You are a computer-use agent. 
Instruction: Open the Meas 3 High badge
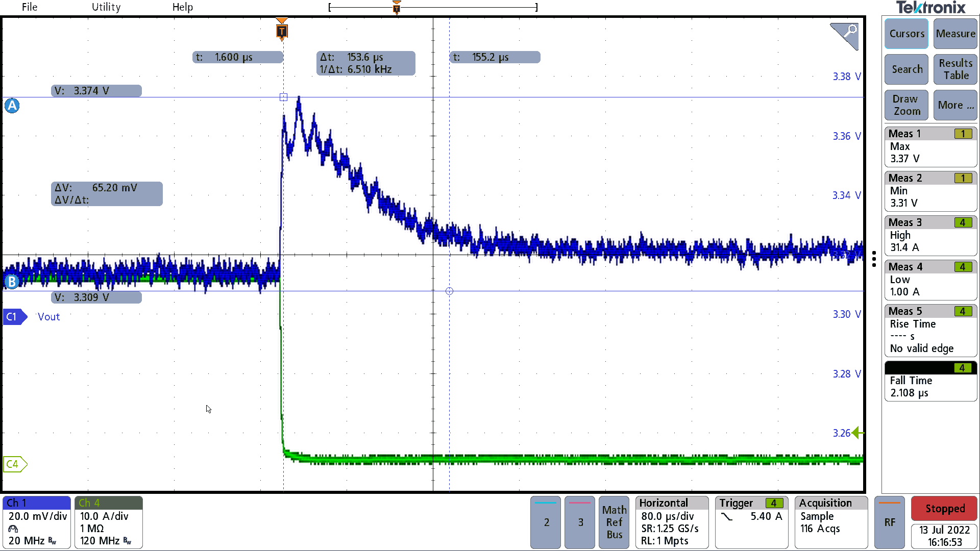[931, 235]
